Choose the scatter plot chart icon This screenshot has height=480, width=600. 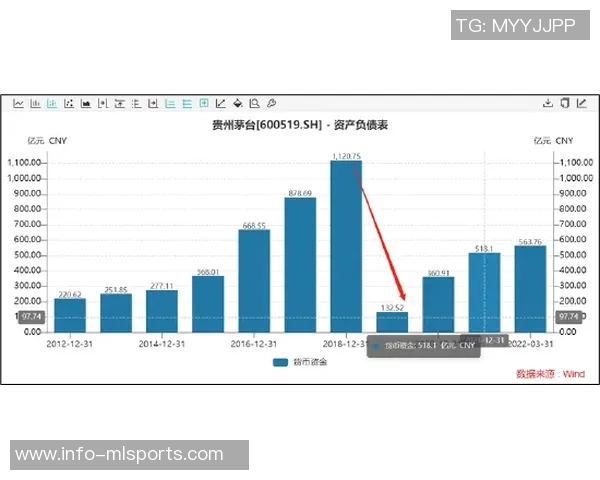point(69,103)
